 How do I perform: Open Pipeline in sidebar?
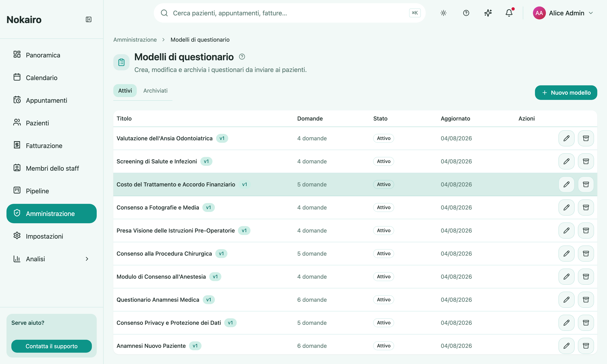click(52, 191)
